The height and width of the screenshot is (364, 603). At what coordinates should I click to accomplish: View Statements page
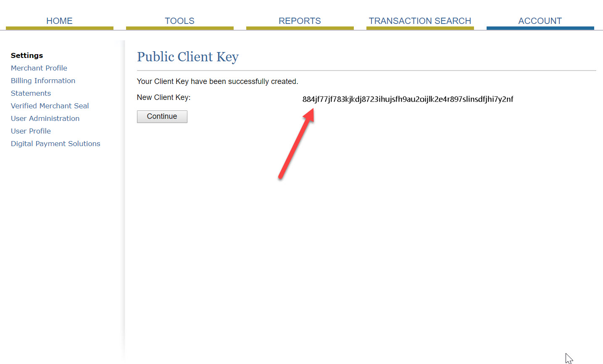pyautogui.click(x=31, y=93)
